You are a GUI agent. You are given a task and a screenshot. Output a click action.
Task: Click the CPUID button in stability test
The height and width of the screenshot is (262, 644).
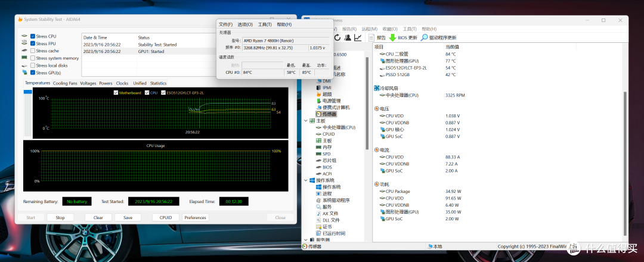(166, 218)
